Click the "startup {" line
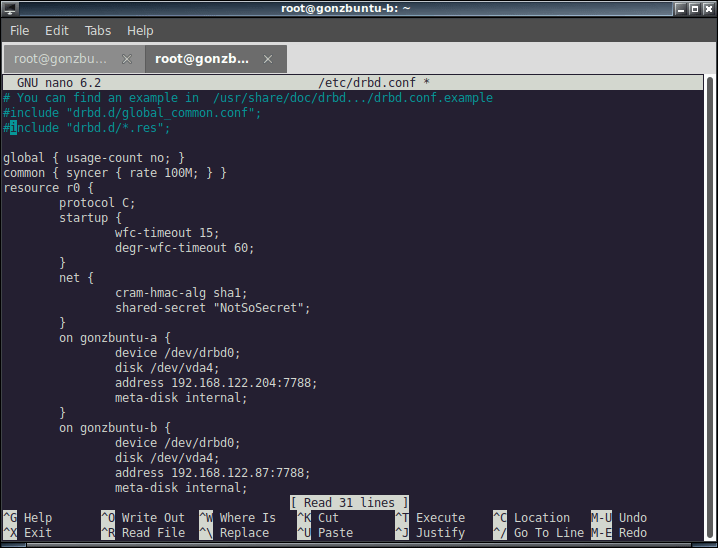Image resolution: width=718 pixels, height=548 pixels. tap(90, 218)
